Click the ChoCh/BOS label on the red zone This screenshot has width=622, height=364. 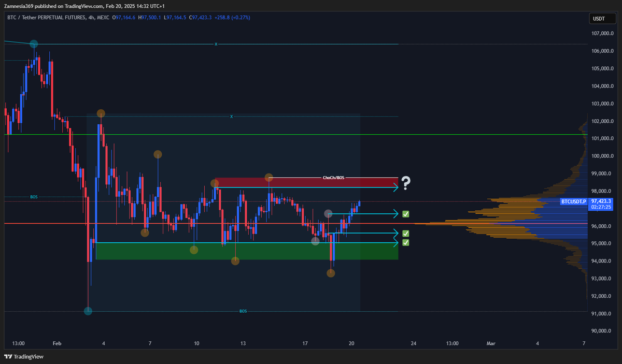click(x=333, y=178)
